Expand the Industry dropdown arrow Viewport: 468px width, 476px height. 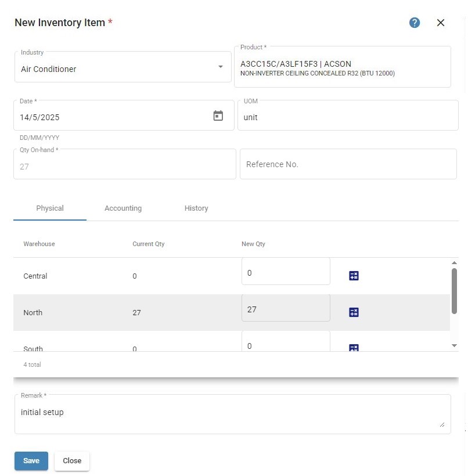coord(221,67)
